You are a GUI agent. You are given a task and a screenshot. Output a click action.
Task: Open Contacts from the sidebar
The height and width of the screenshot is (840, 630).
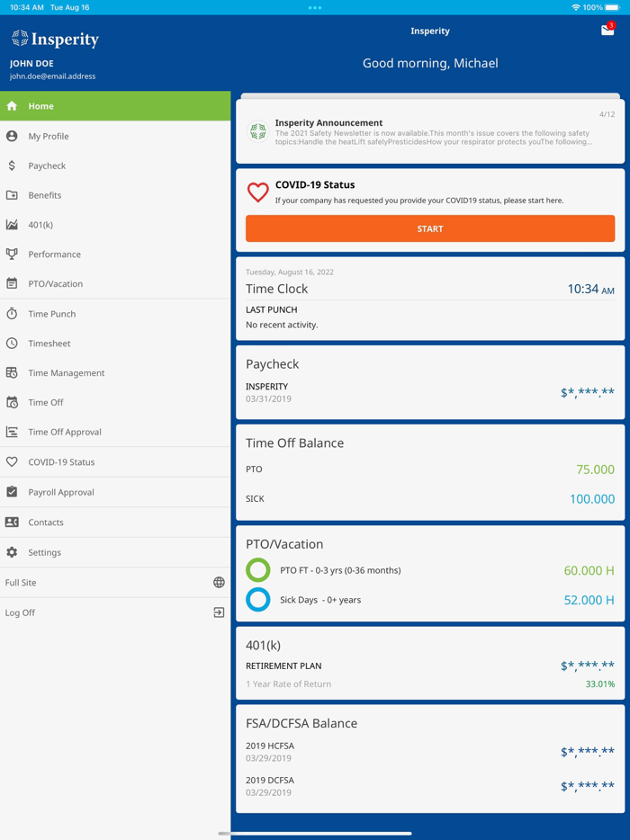[x=115, y=522]
